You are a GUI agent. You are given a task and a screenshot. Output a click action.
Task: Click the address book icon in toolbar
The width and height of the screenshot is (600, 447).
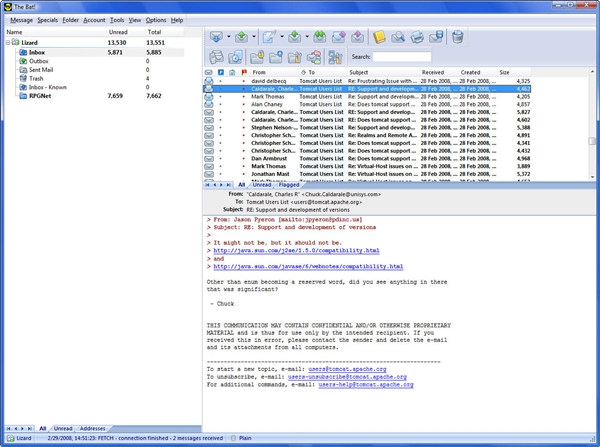[x=379, y=37]
